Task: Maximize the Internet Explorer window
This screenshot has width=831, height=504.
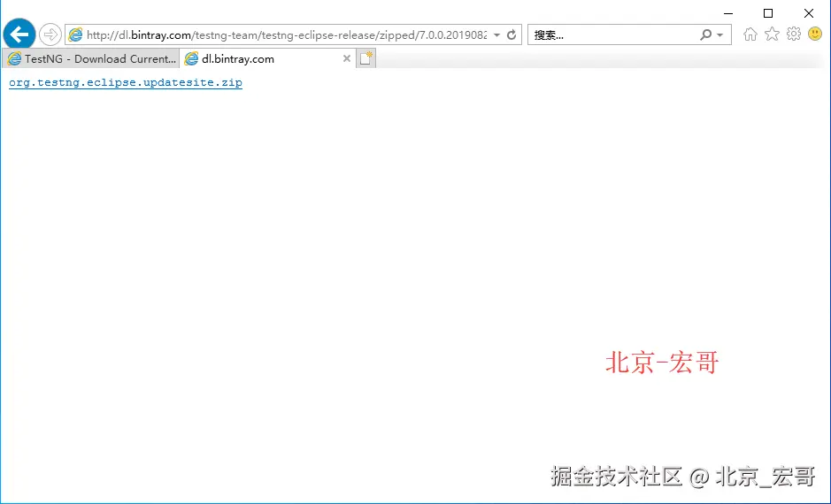Action: click(768, 13)
